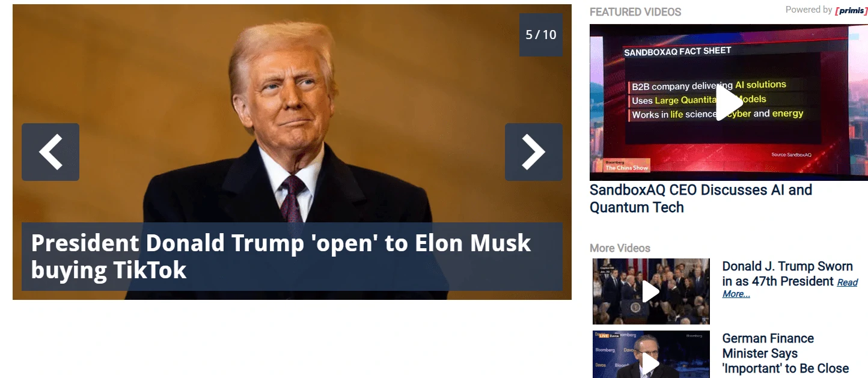Go to previous slide with left chevron
Viewport: 868px width, 378px height.
click(50, 152)
